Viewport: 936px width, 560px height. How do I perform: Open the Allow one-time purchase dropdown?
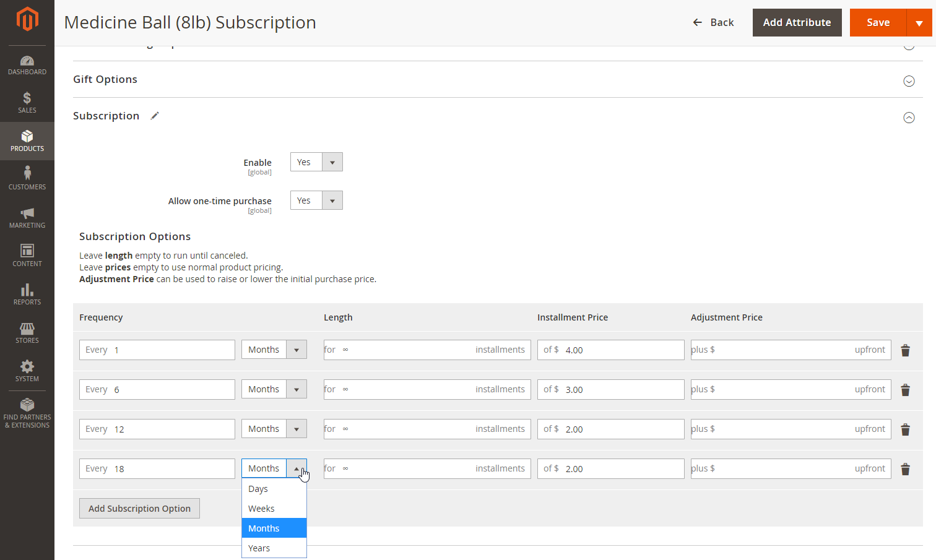316,200
